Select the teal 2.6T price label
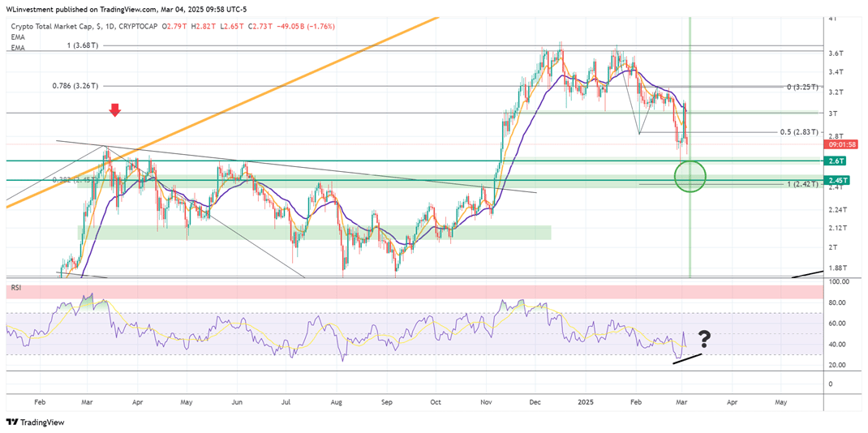The image size is (868, 433). [x=836, y=161]
